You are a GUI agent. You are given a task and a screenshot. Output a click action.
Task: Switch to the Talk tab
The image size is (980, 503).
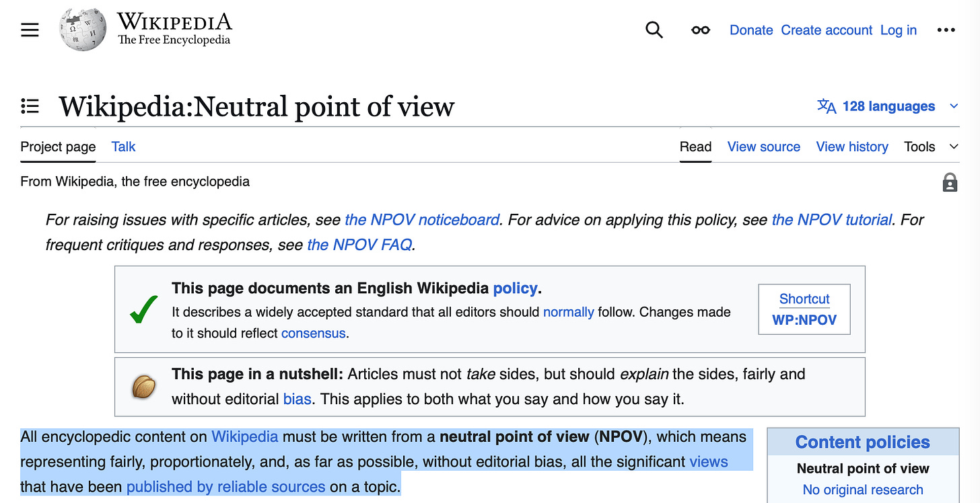123,147
